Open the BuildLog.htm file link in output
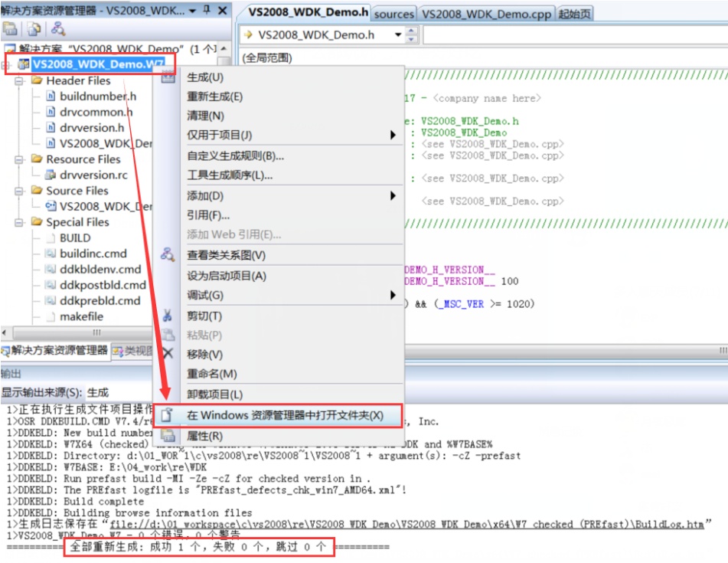This screenshot has width=728, height=563. click(x=406, y=524)
